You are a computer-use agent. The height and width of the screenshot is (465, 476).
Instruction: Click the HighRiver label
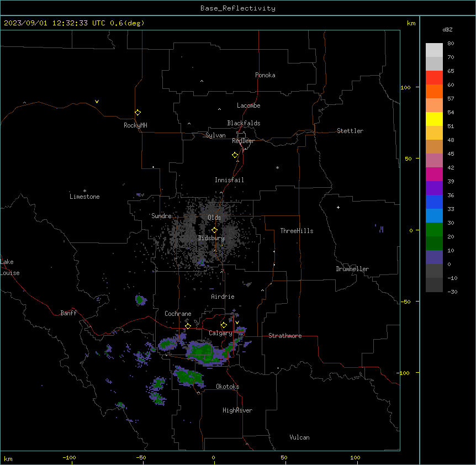click(237, 410)
